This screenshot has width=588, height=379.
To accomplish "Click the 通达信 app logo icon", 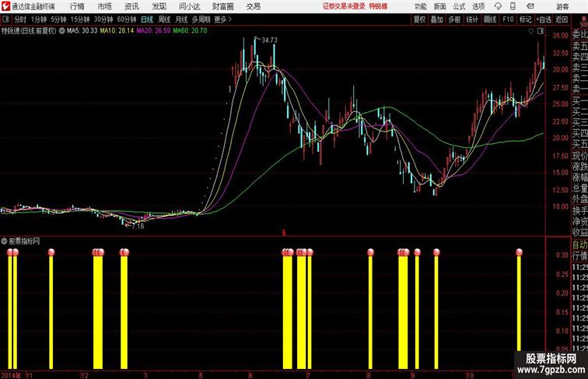I will click(5, 6).
